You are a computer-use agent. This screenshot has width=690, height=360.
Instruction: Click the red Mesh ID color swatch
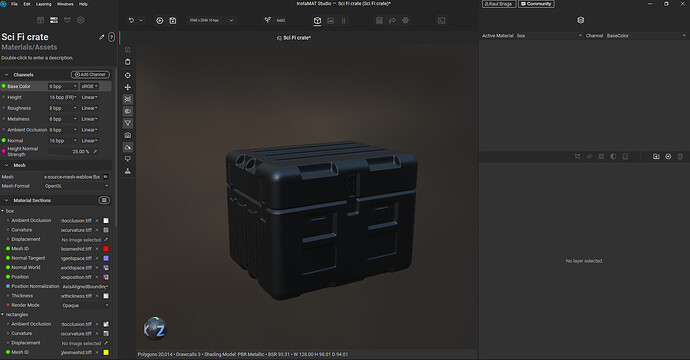106,249
